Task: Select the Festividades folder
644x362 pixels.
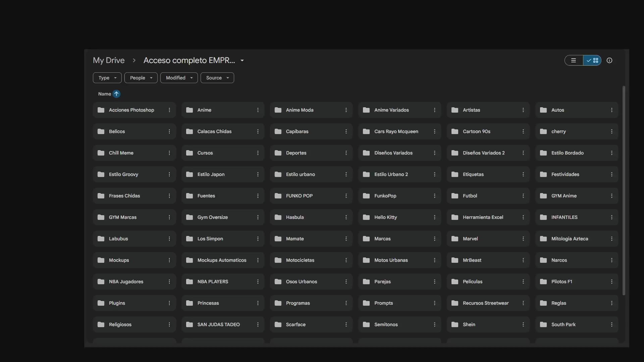Action: 577,174
